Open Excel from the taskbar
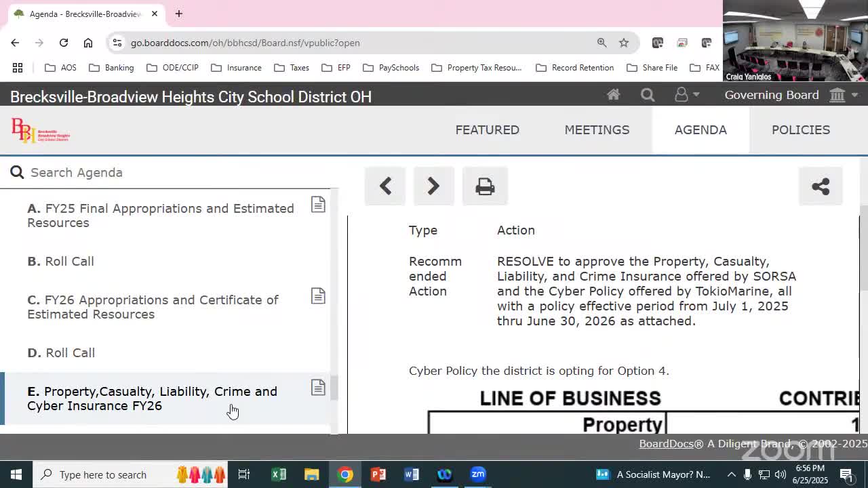This screenshot has width=868, height=488. (x=279, y=474)
